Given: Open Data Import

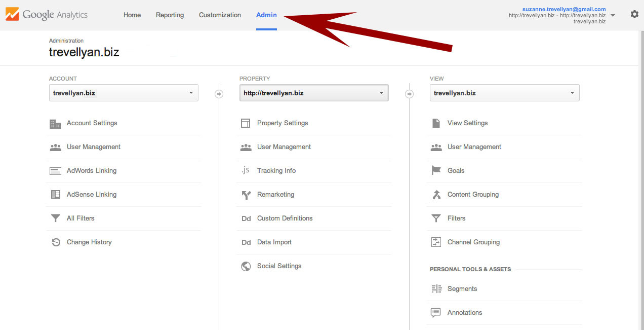Looking at the screenshot, I should click(x=274, y=242).
